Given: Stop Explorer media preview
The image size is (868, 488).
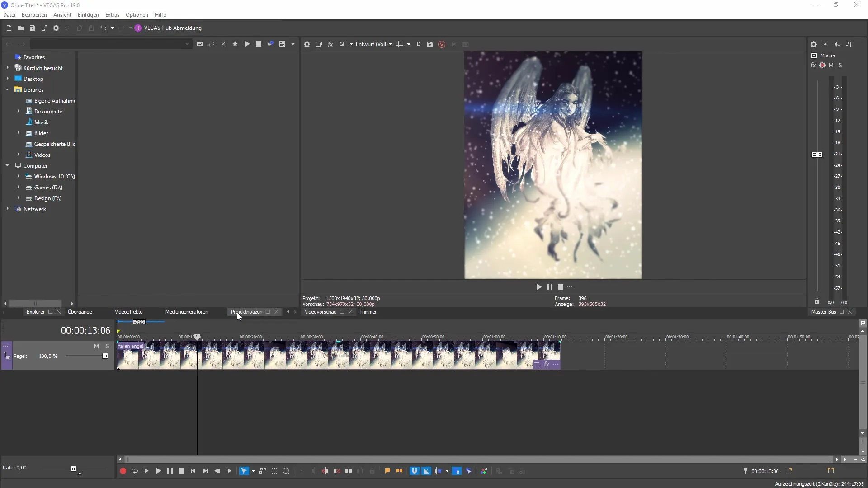Looking at the screenshot, I should (259, 44).
